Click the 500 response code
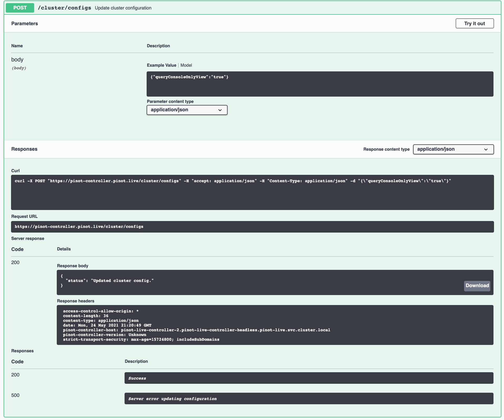 coord(15,395)
